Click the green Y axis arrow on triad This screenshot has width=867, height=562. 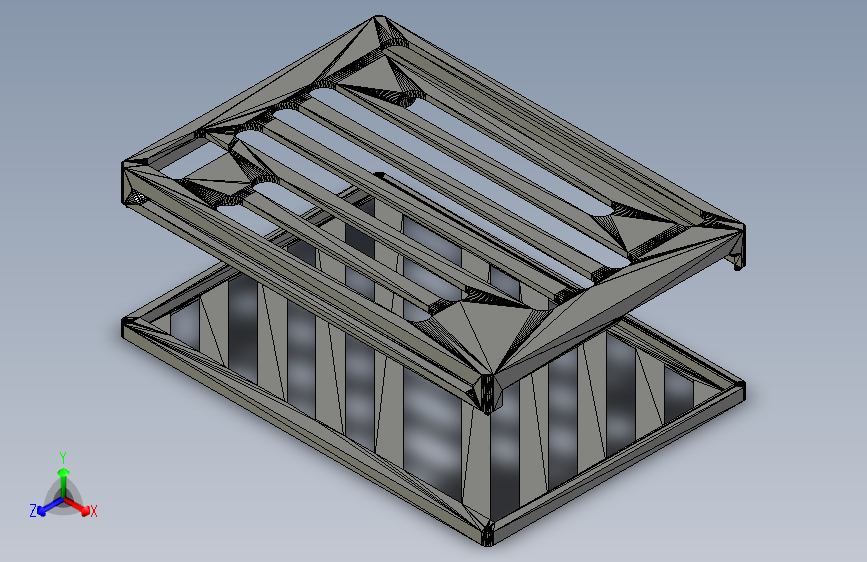click(x=64, y=483)
